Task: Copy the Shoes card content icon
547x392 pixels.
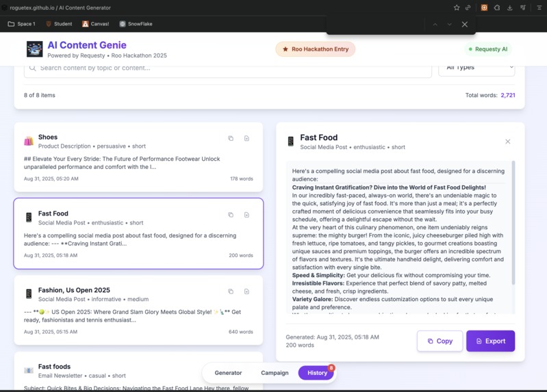Action: click(231, 138)
